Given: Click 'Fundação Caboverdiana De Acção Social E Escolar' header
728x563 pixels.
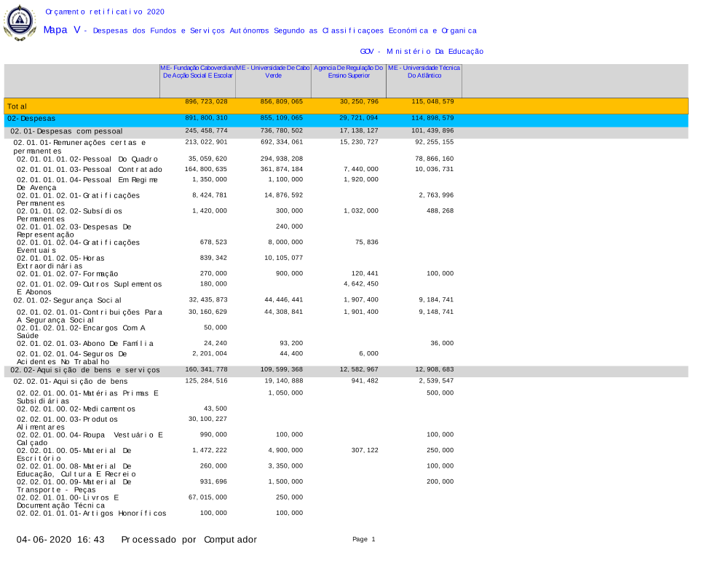Looking at the screenshot, I should (x=197, y=71).
